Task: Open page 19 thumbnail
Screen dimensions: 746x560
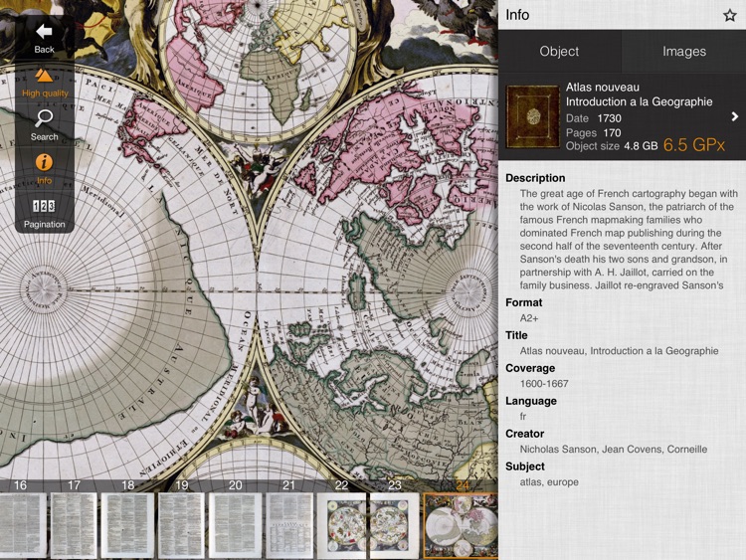Action: 181,525
